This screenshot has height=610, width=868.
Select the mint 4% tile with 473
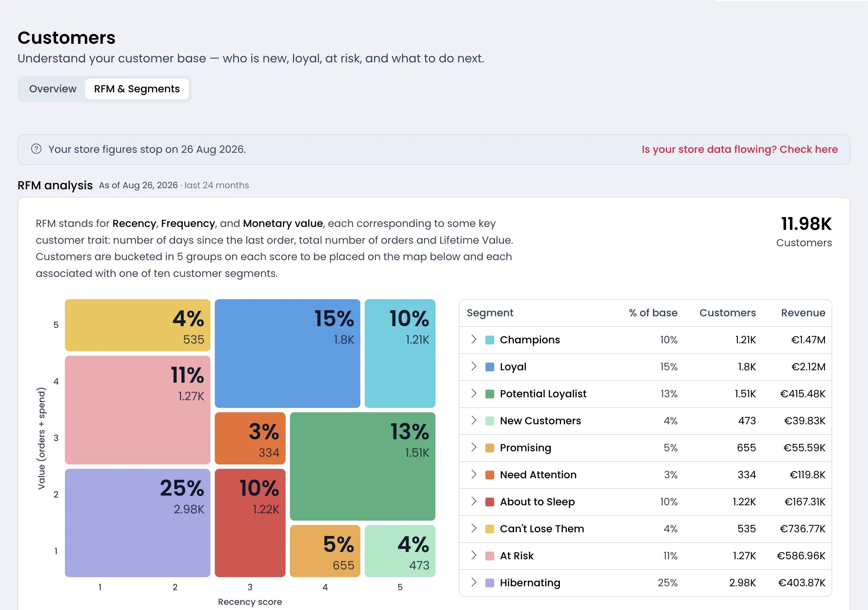pos(400,551)
